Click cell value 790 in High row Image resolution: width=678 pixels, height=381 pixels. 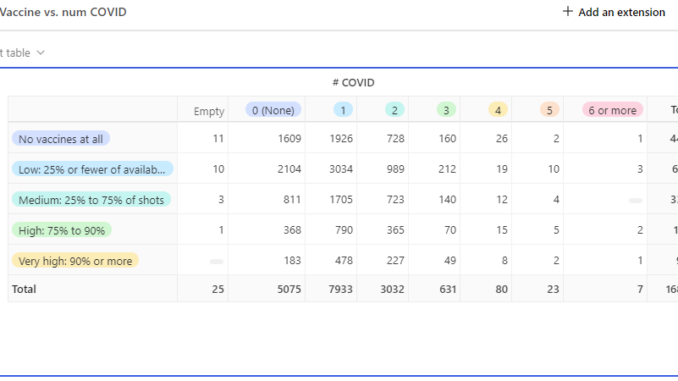pyautogui.click(x=344, y=230)
